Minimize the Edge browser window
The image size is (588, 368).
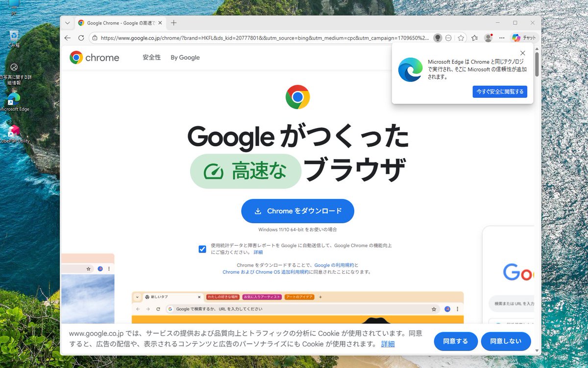pos(497,23)
